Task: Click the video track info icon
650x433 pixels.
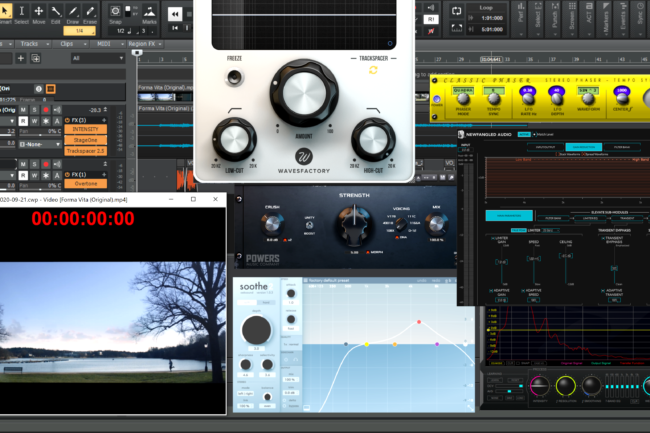Action: 39,89
